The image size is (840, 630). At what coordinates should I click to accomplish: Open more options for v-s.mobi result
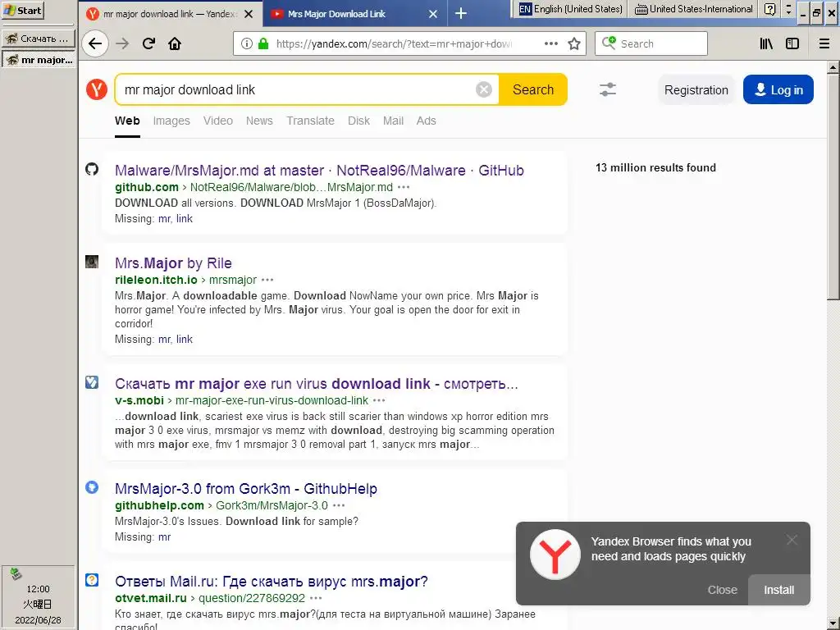point(379,400)
